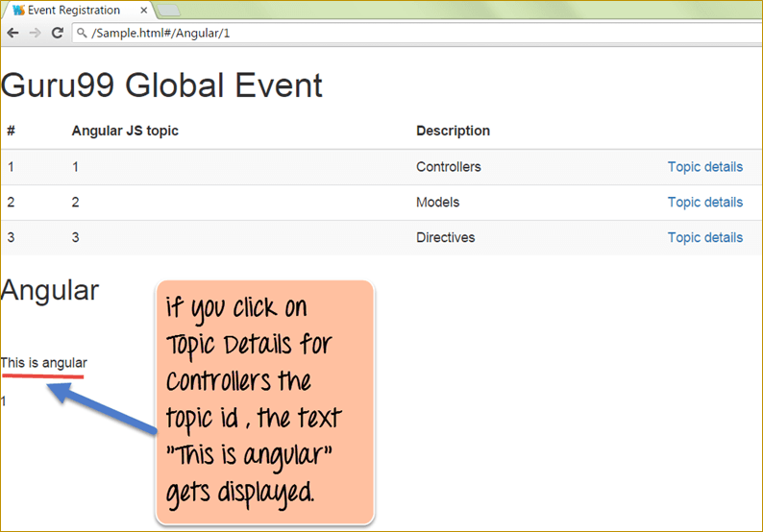The image size is (763, 532).
Task: Click the Directives cell in the table
Action: coord(445,238)
